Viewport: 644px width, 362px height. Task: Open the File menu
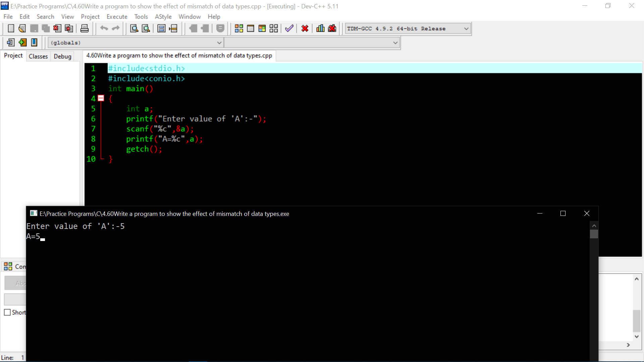tap(8, 17)
